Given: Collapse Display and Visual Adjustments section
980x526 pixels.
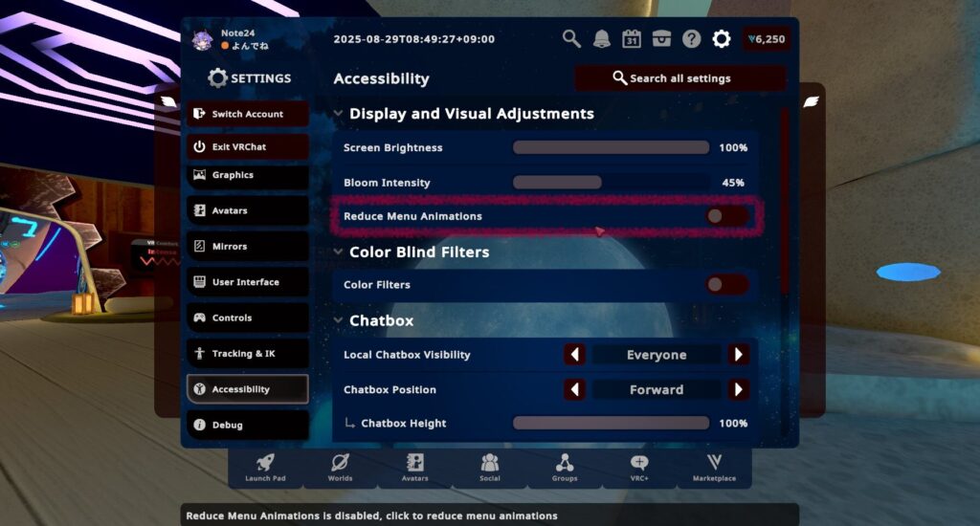Looking at the screenshot, I should [338, 114].
